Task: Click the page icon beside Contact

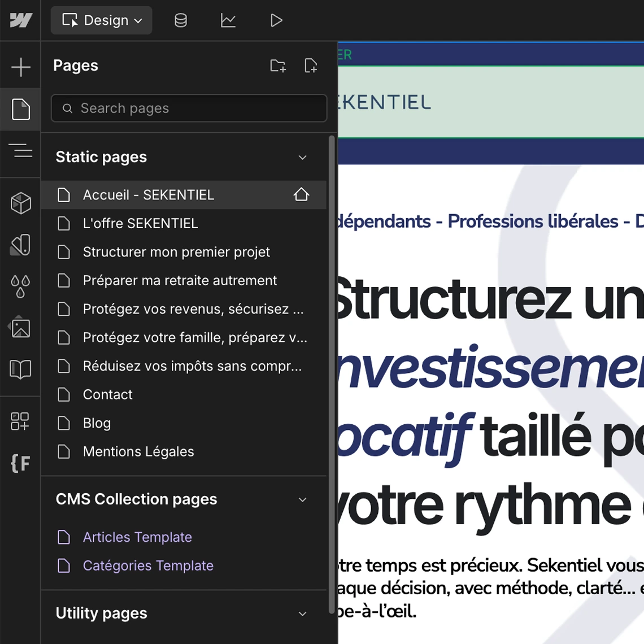Action: tap(64, 395)
